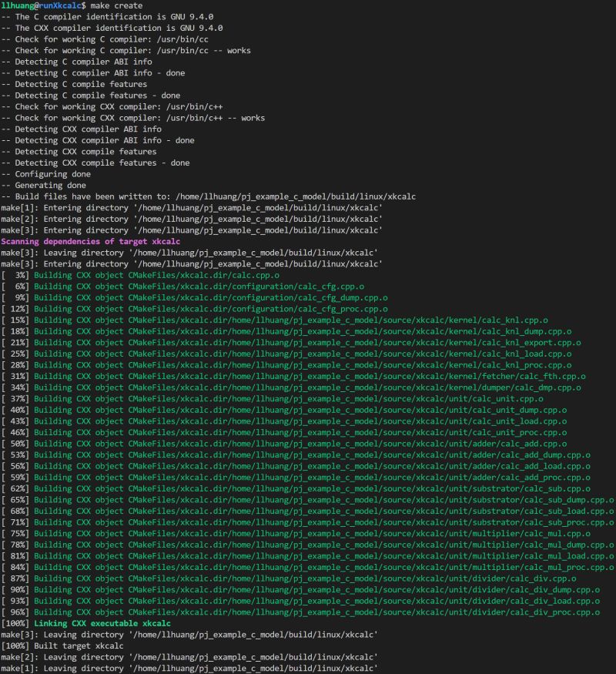The width and height of the screenshot is (616, 674).
Task: Click the 6% line building calc_cfg.cpp.o
Action: 182,287
